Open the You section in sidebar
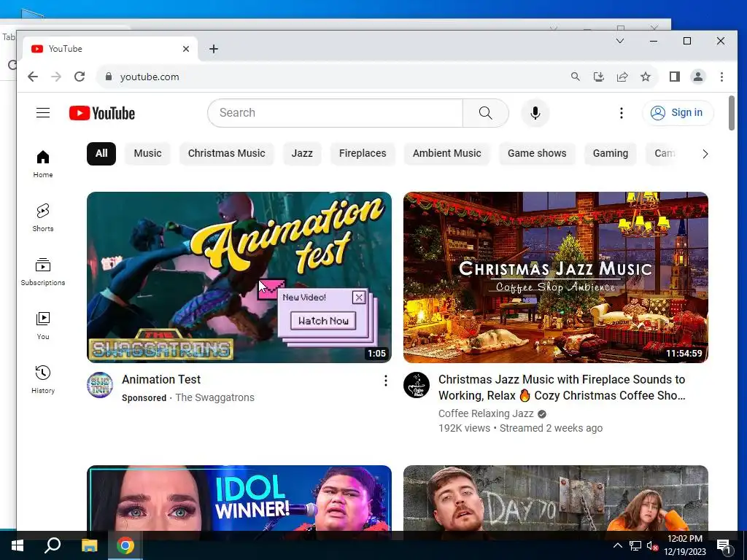747x560 pixels. tap(43, 326)
